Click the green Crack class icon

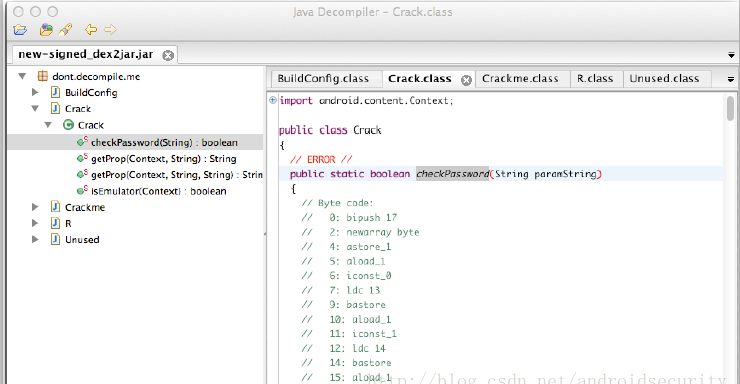(x=68, y=125)
